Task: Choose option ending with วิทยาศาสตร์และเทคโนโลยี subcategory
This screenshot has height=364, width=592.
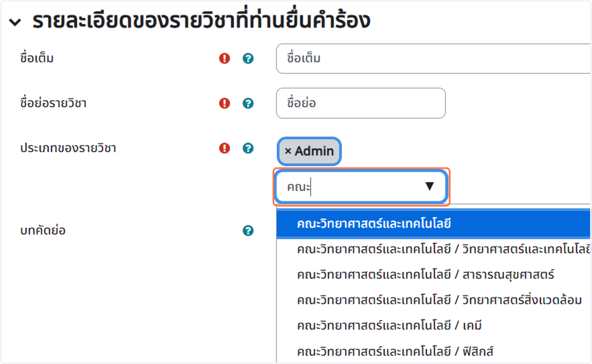Action: [433, 249]
